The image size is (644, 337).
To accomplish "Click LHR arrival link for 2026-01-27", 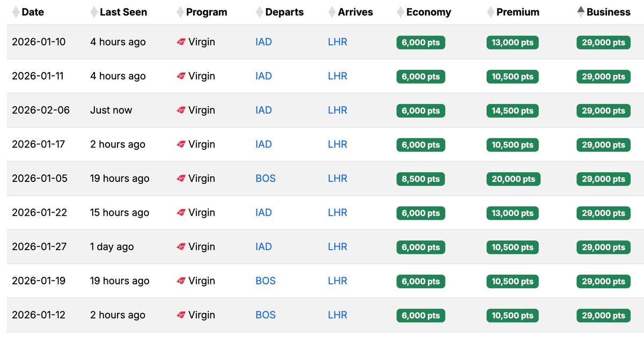I will tap(338, 247).
